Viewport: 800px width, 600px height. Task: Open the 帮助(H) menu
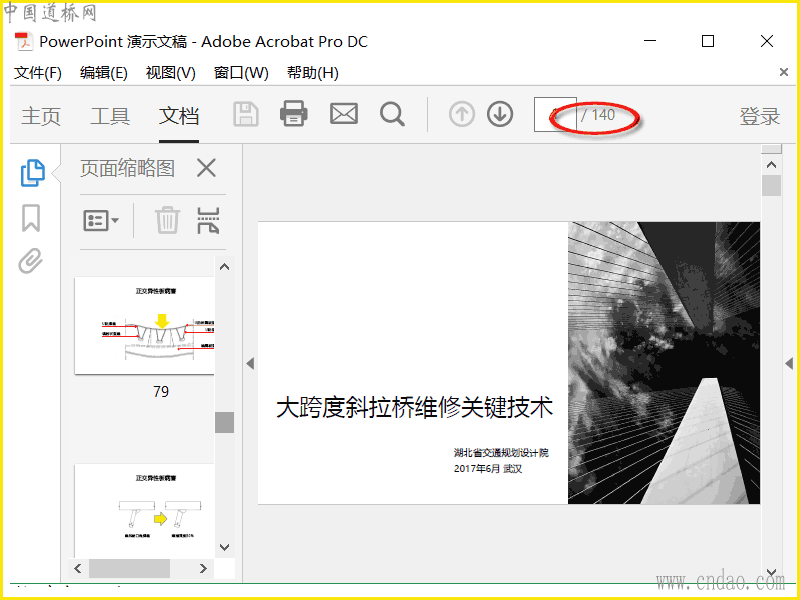(313, 73)
